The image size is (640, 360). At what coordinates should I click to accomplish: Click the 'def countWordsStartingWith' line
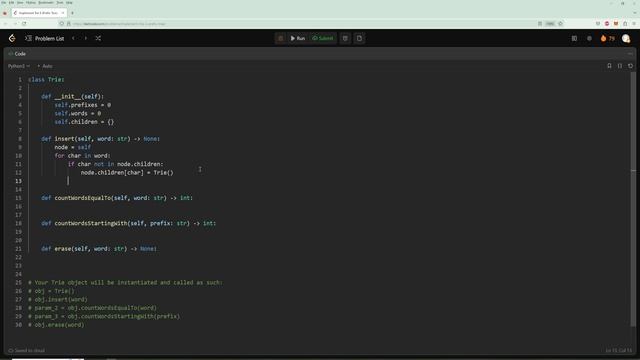pyautogui.click(x=129, y=223)
